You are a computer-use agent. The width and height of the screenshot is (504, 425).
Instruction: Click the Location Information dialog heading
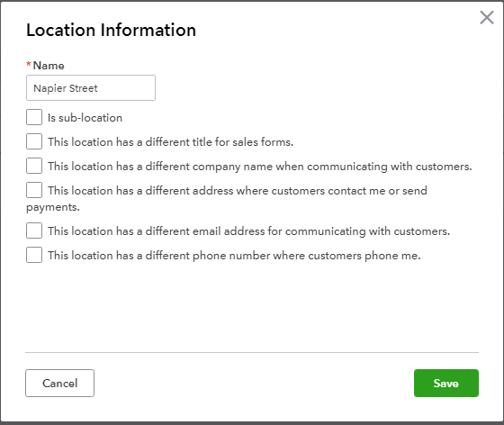pos(111,31)
